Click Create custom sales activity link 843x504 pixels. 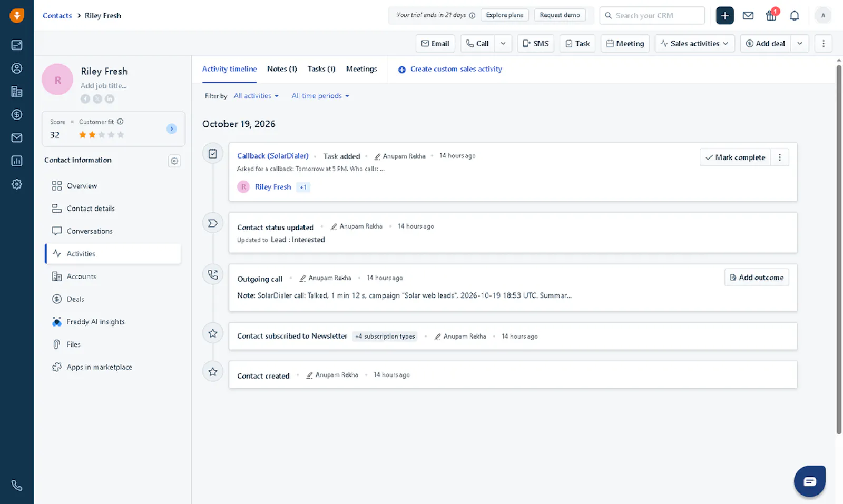pyautogui.click(x=450, y=69)
